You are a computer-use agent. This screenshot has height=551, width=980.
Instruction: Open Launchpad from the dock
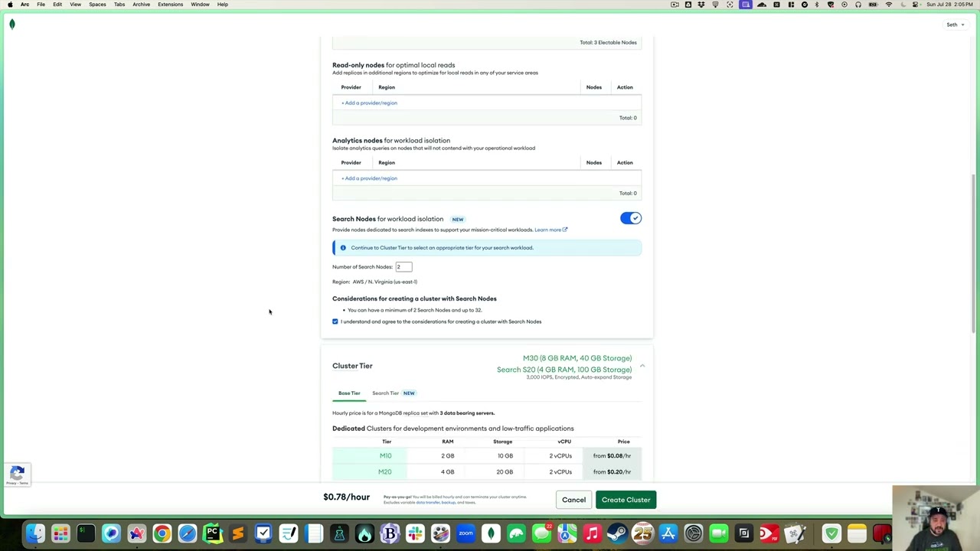pos(60,533)
